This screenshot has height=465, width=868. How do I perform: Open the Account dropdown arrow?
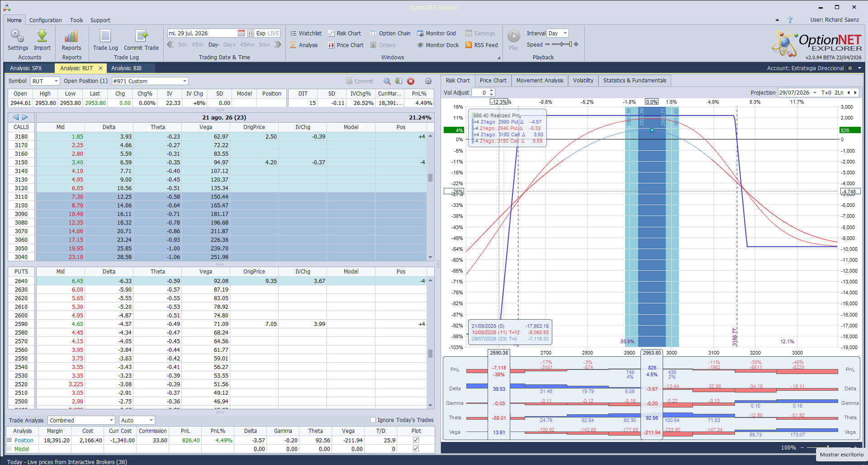pyautogui.click(x=859, y=68)
